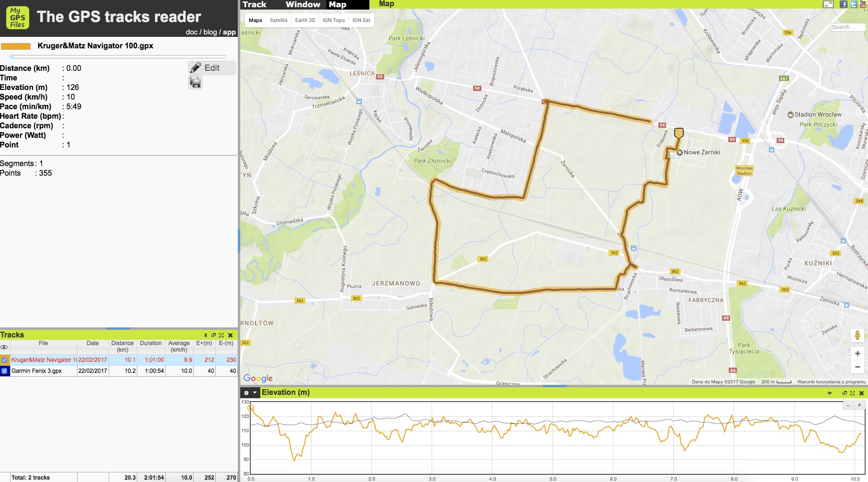Open the Track menu

[x=254, y=4]
